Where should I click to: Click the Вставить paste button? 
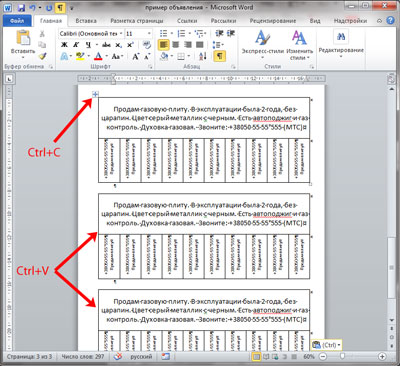click(x=23, y=44)
